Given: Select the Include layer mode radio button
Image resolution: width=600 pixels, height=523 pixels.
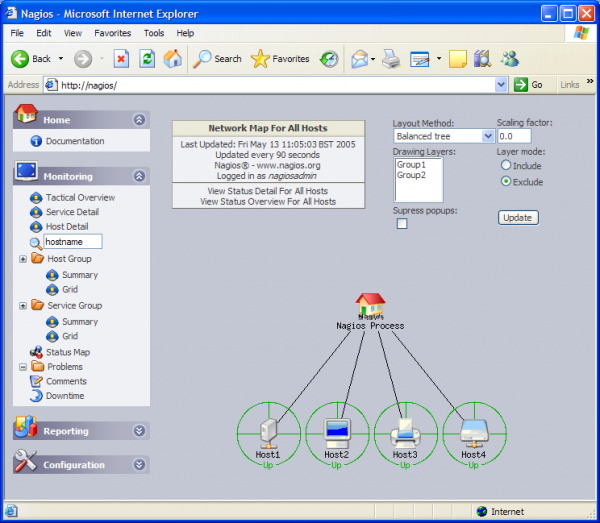Looking at the screenshot, I should point(506,165).
